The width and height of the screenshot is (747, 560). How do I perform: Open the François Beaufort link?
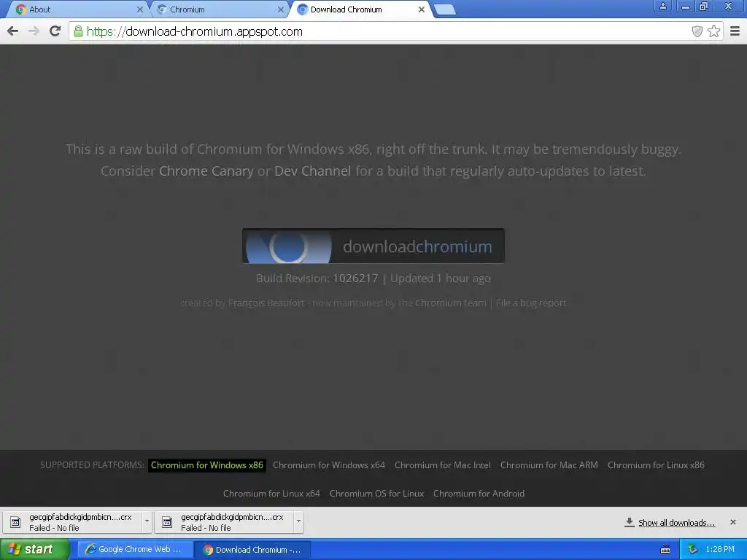pyautogui.click(x=266, y=303)
